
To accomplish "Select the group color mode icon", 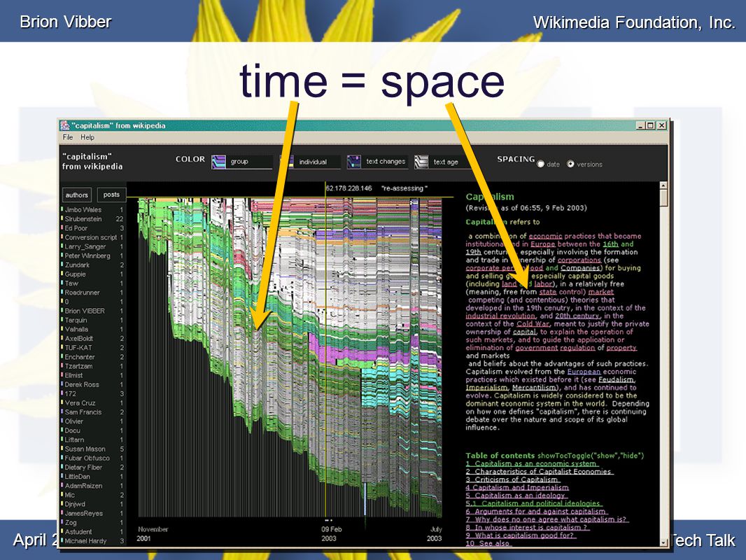I will click(x=218, y=162).
